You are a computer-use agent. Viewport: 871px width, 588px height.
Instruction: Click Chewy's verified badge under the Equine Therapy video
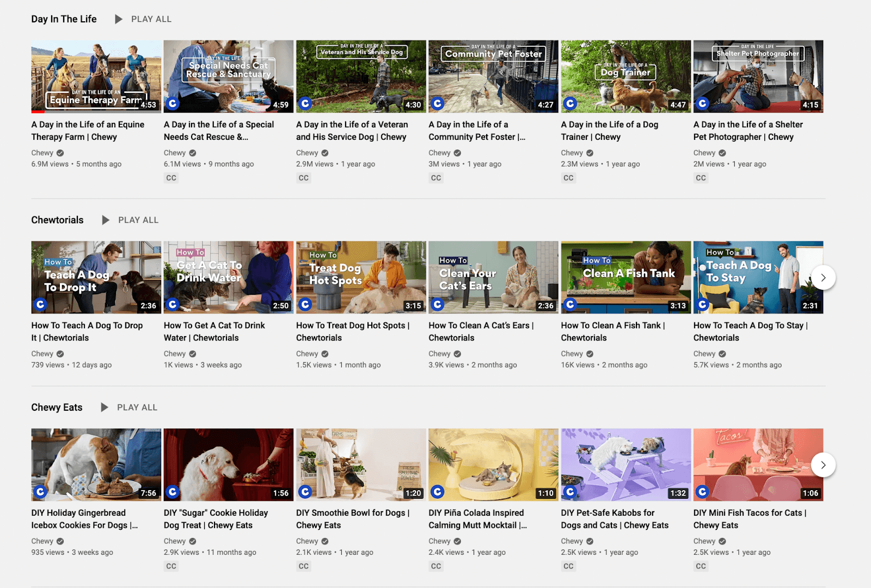(x=60, y=153)
